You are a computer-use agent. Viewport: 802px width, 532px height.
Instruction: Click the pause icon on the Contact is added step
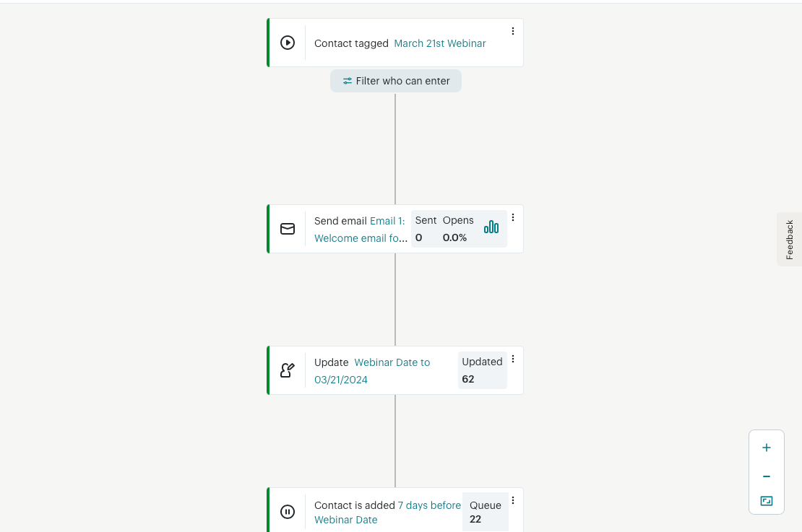click(x=288, y=512)
